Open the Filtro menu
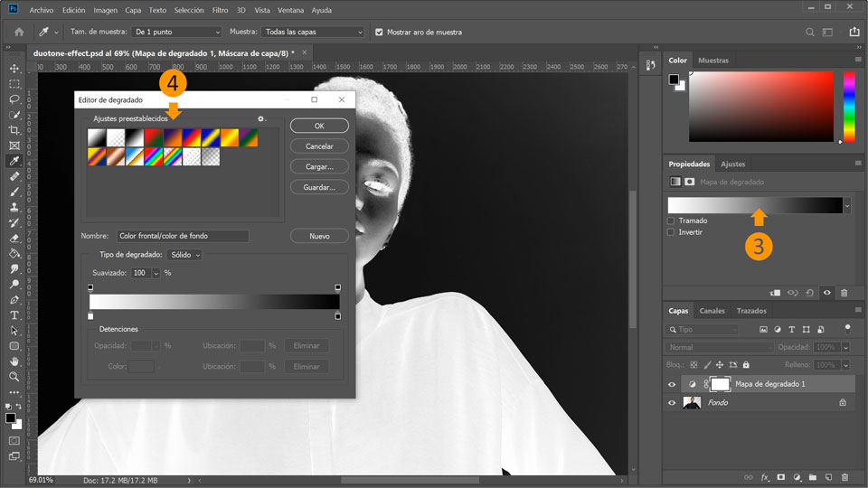 pyautogui.click(x=220, y=10)
